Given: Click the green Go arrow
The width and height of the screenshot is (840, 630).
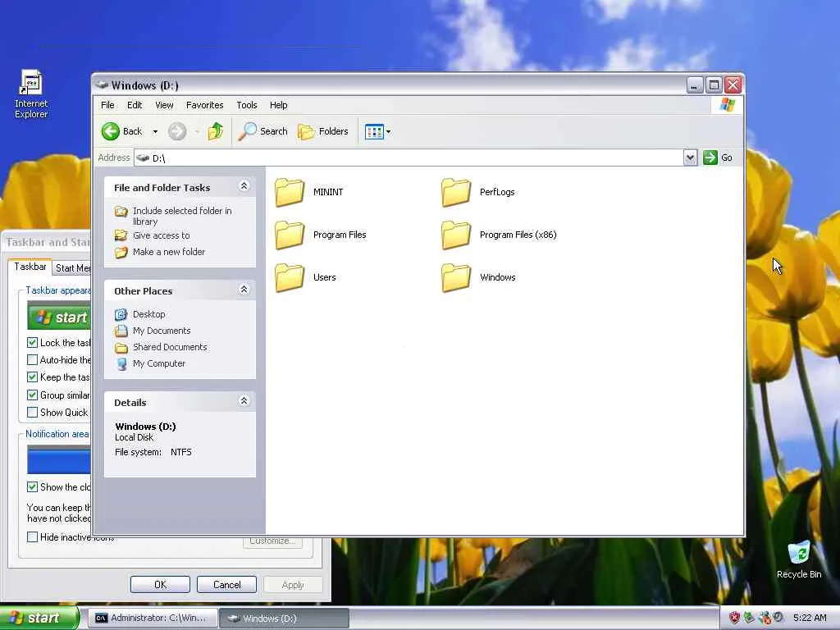Looking at the screenshot, I should (710, 157).
